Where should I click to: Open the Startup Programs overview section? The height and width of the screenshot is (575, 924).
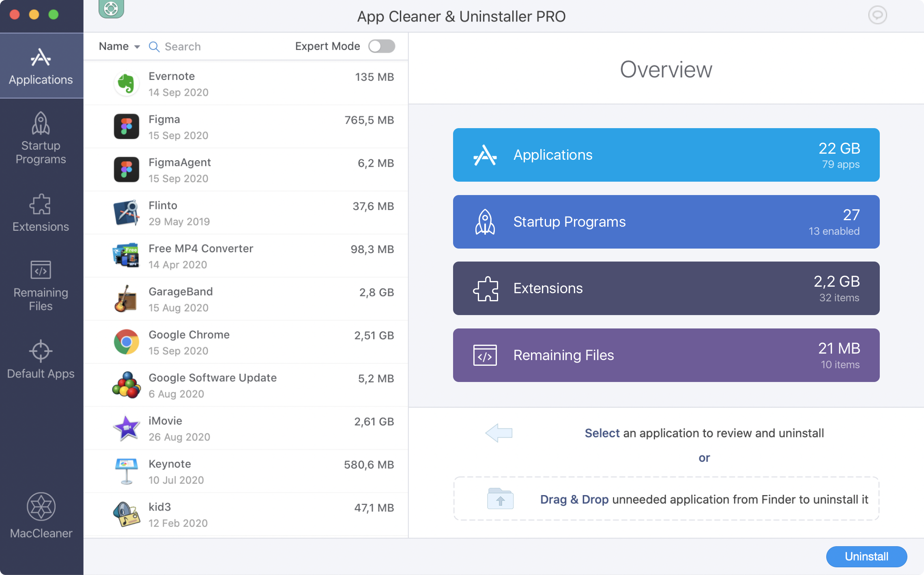[x=666, y=221]
